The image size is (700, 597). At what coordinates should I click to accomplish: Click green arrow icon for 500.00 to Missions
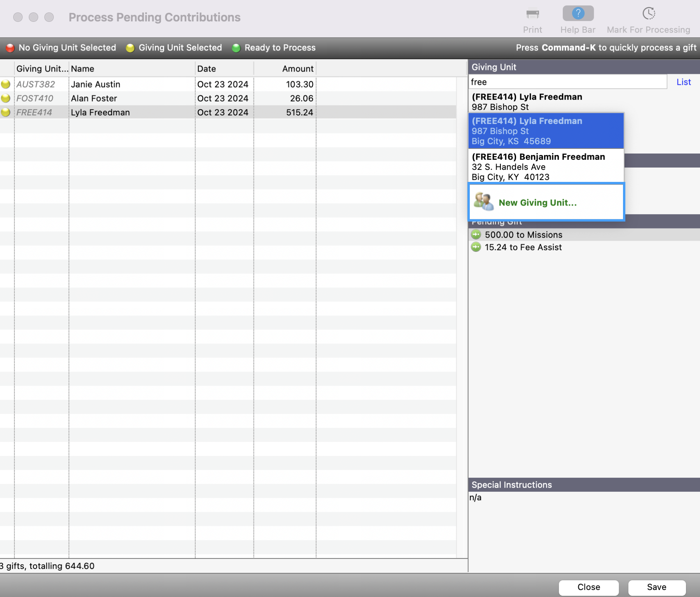pos(476,234)
